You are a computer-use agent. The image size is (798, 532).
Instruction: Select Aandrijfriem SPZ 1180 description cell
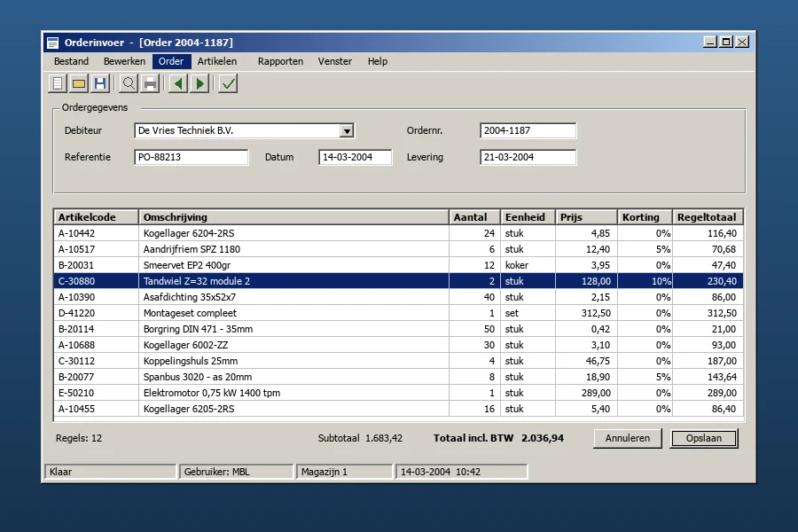[294, 249]
